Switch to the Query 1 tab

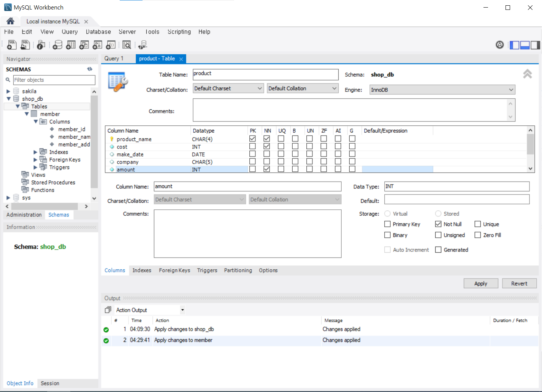114,58
